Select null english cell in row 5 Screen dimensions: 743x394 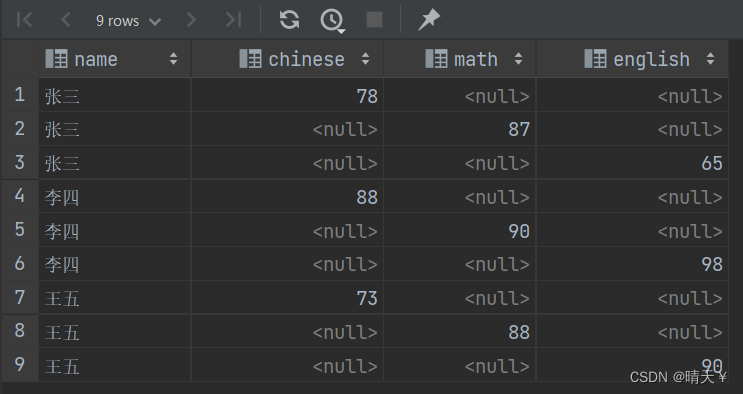tap(632, 230)
